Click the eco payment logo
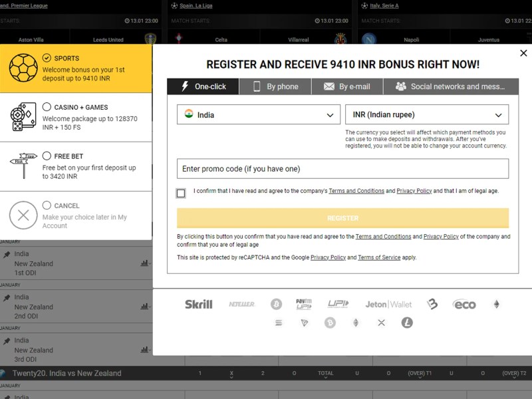This screenshot has width=532, height=399. pos(464,305)
